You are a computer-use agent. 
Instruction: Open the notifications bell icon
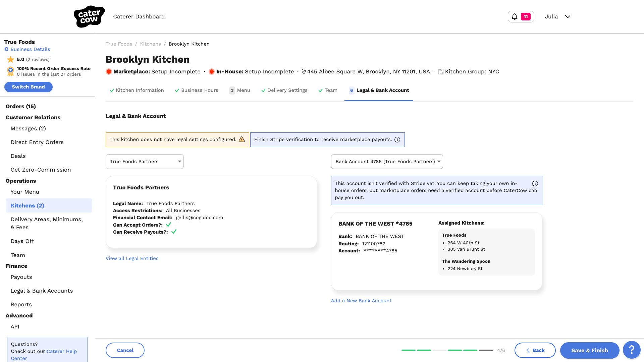(x=515, y=16)
